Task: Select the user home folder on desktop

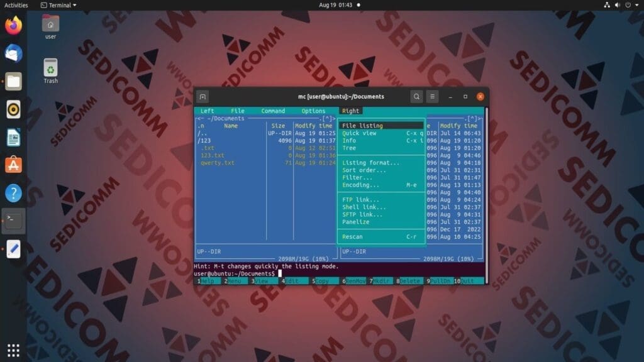Action: click(50, 26)
